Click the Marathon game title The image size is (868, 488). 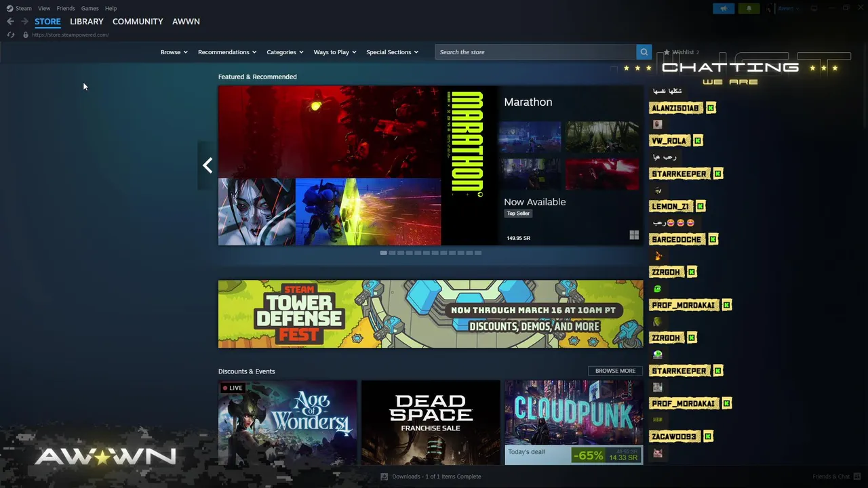pyautogui.click(x=528, y=102)
